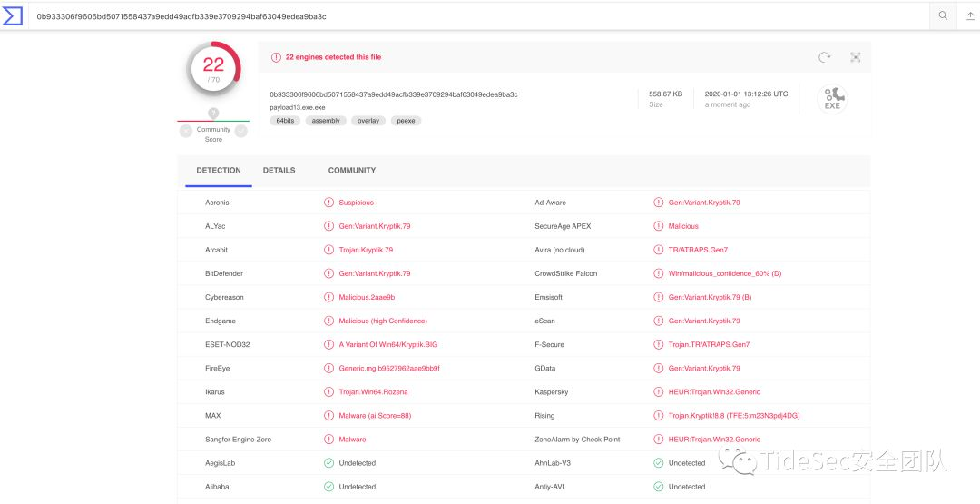Open the DETECTION tab
The width and height of the screenshot is (980, 504).
tap(219, 170)
